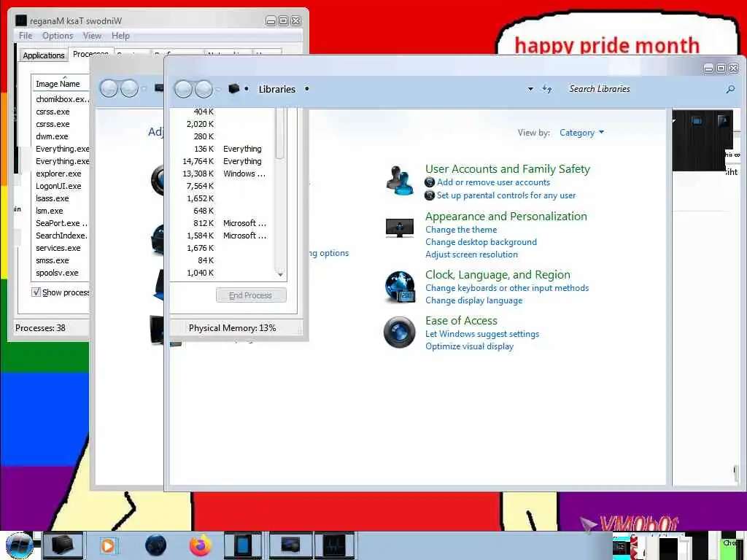Open the recent pages arrow beside Forward in Libraries

[x=218, y=90]
